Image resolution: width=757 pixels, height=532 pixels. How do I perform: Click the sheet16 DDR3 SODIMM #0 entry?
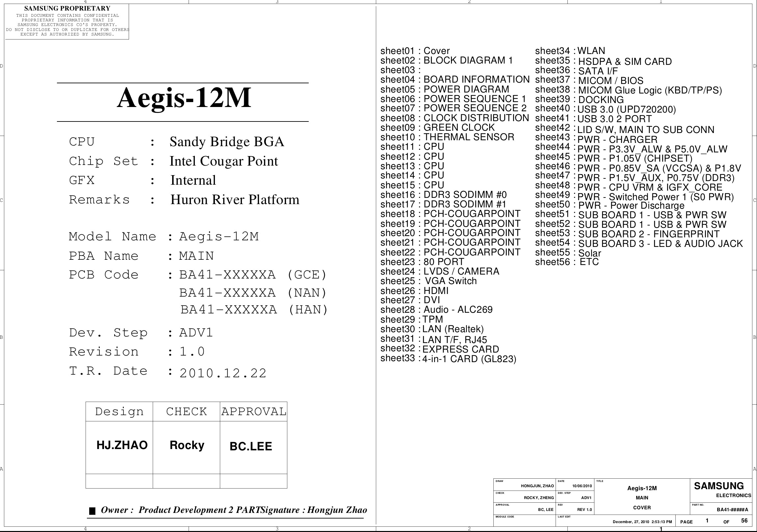click(x=443, y=195)
